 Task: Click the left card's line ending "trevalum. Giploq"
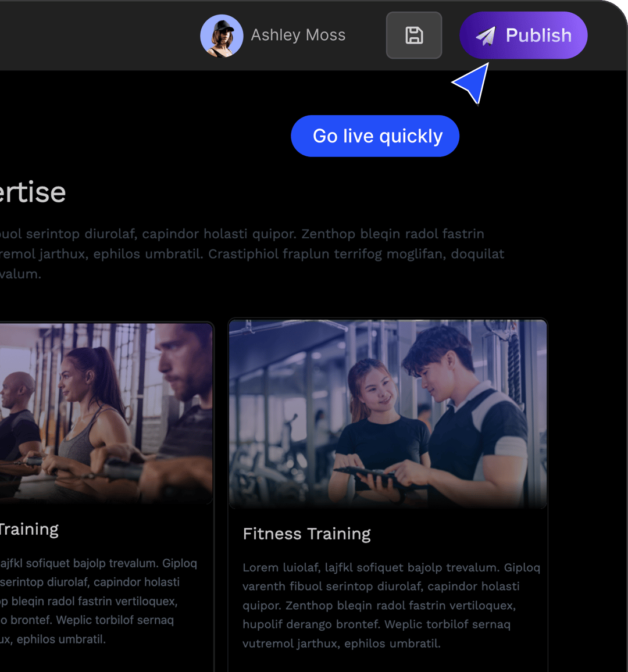[x=99, y=563]
